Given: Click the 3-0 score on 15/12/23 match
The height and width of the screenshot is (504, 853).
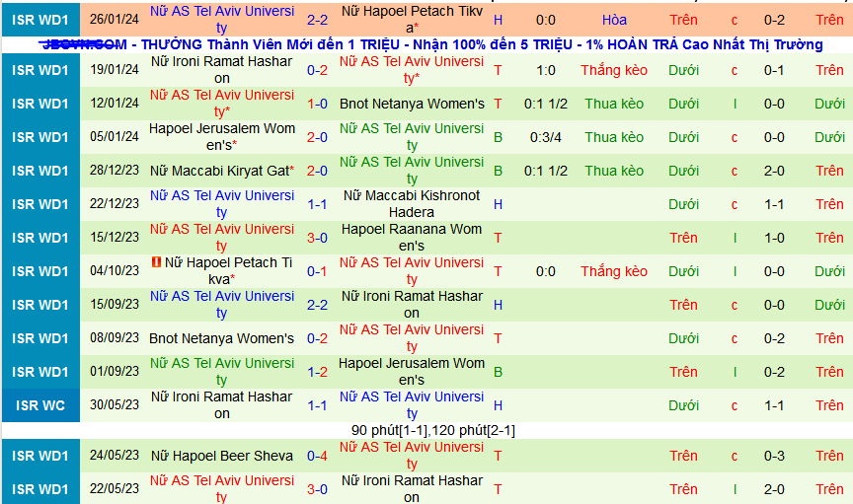Looking at the screenshot, I should (x=317, y=238).
